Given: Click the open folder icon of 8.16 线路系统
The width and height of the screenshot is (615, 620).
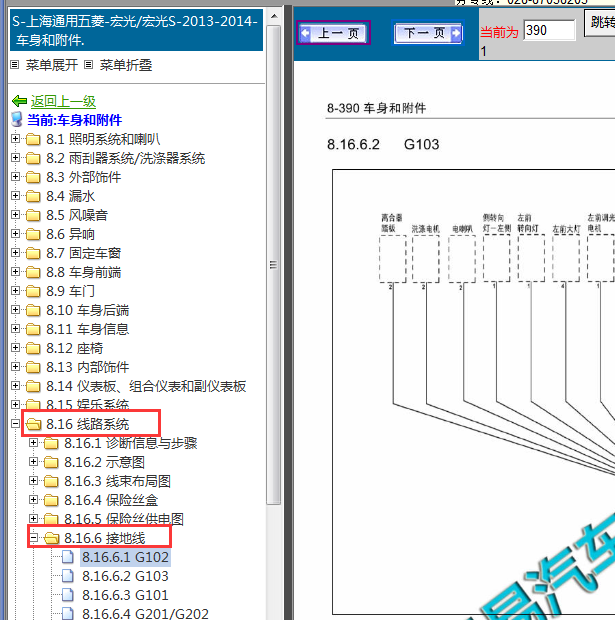Looking at the screenshot, I should pyautogui.click(x=33, y=424).
